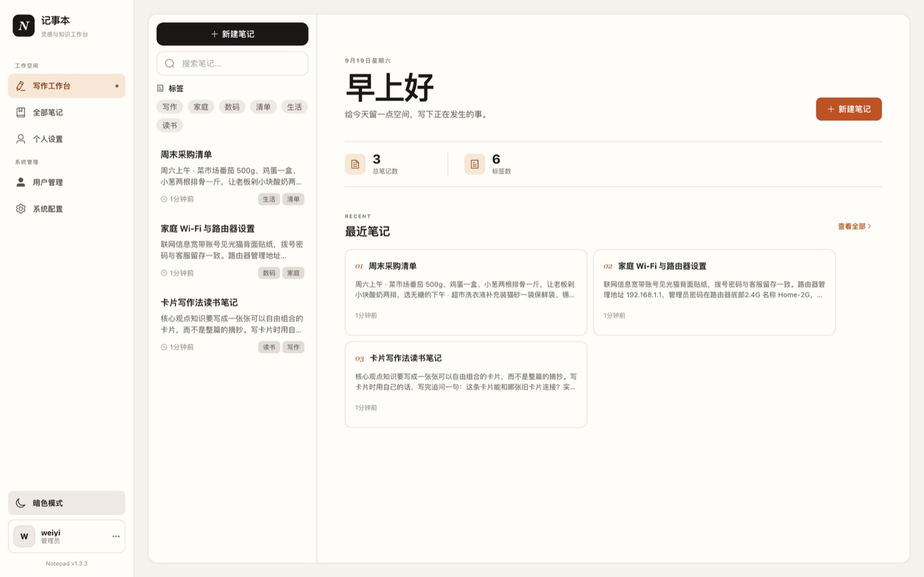Click the document icon beside 总笔记数
The height and width of the screenshot is (577, 924).
[x=355, y=164]
